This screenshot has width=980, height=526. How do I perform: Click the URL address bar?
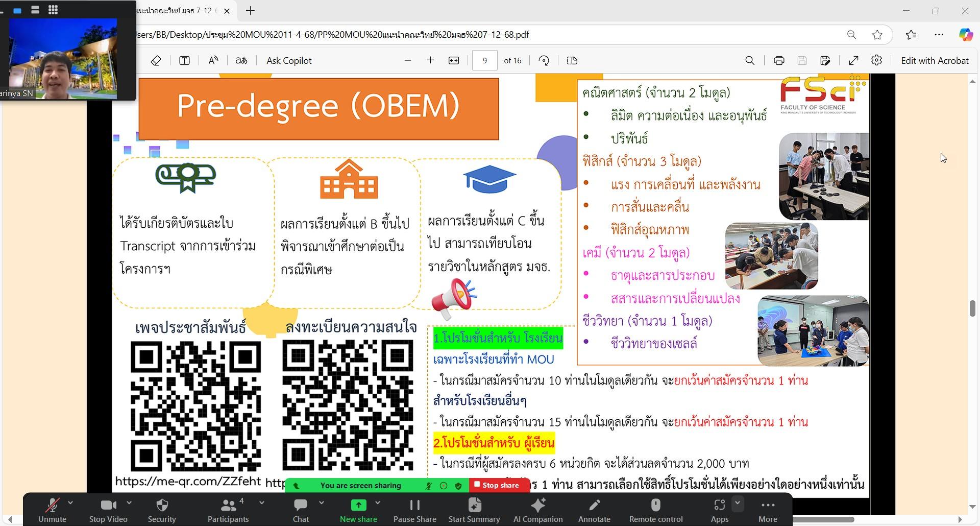485,35
